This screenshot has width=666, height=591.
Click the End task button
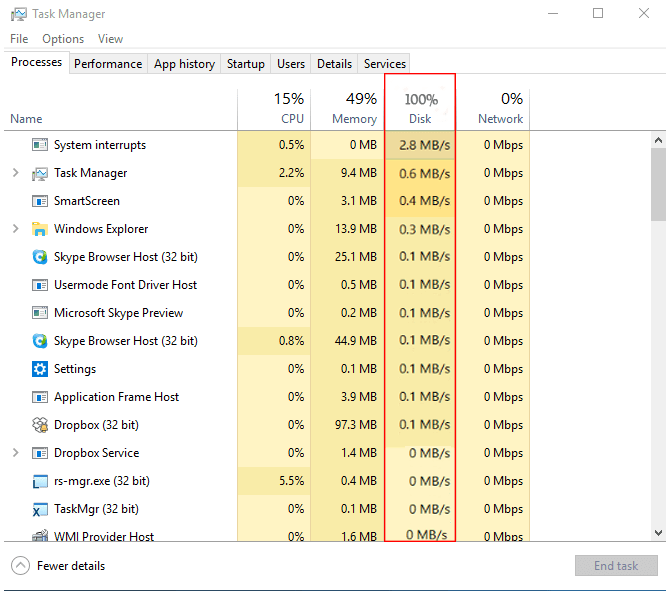point(616,566)
